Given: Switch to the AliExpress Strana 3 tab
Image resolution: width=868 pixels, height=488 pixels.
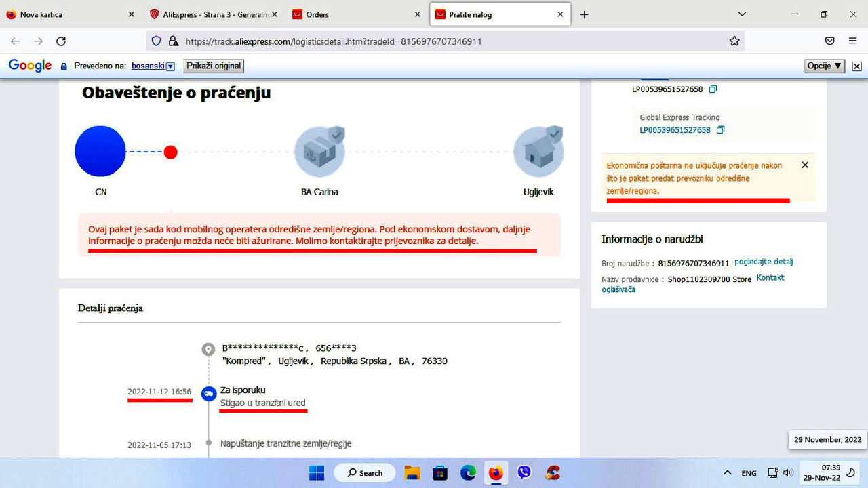Looking at the screenshot, I should [x=214, y=14].
